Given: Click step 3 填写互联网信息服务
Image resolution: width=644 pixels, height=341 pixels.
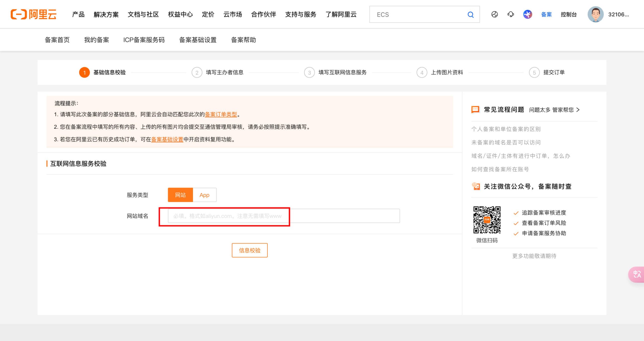Looking at the screenshot, I should (335, 72).
